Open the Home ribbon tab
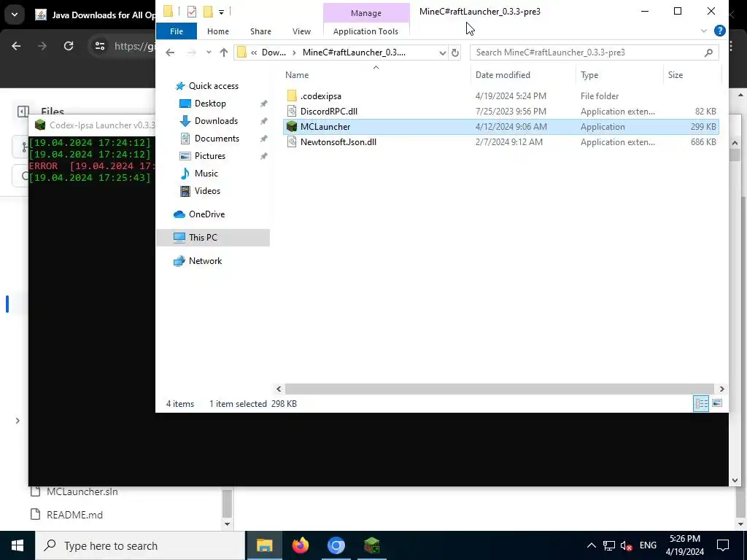 click(217, 31)
